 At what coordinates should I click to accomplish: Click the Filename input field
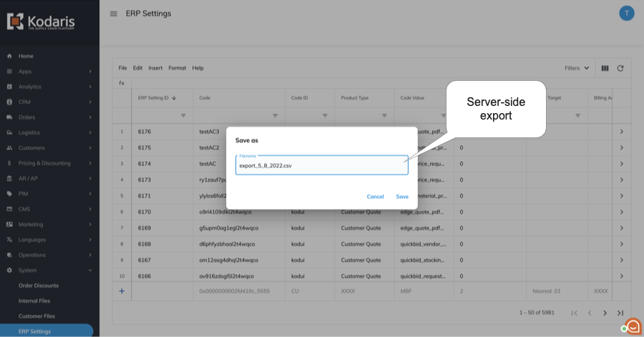pyautogui.click(x=321, y=165)
